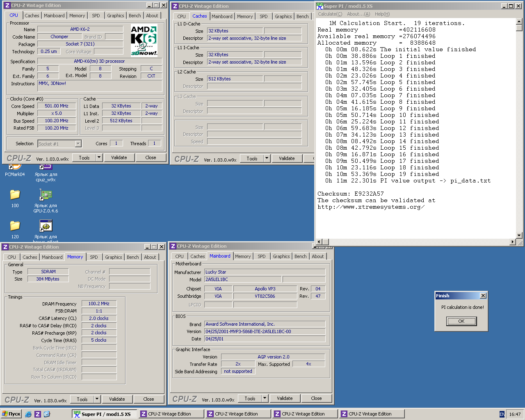Select the folder named 100 on desktop

[15, 198]
